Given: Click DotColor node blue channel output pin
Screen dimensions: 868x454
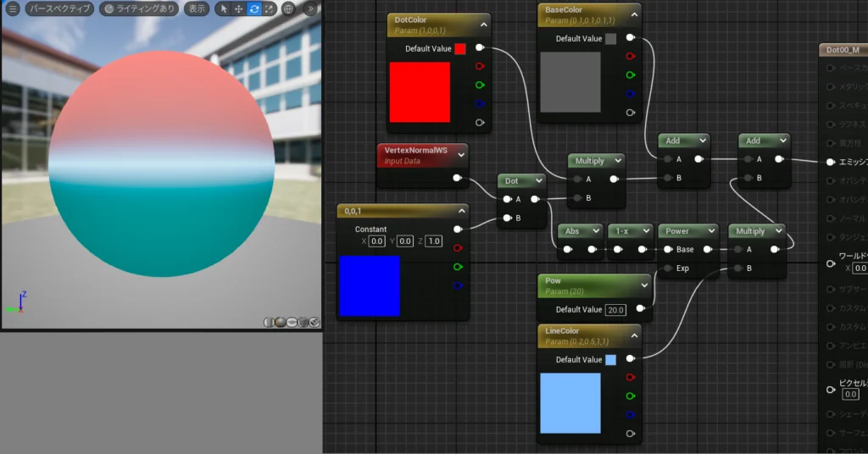Looking at the screenshot, I should [480, 104].
